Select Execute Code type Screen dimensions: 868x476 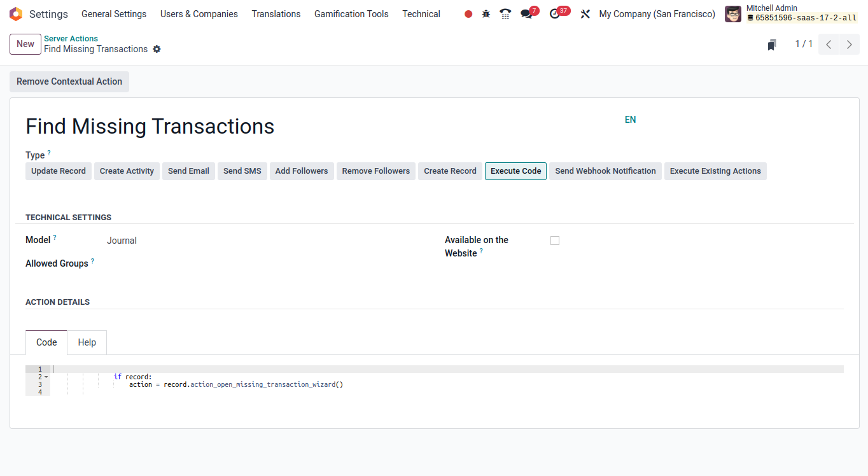tap(515, 171)
